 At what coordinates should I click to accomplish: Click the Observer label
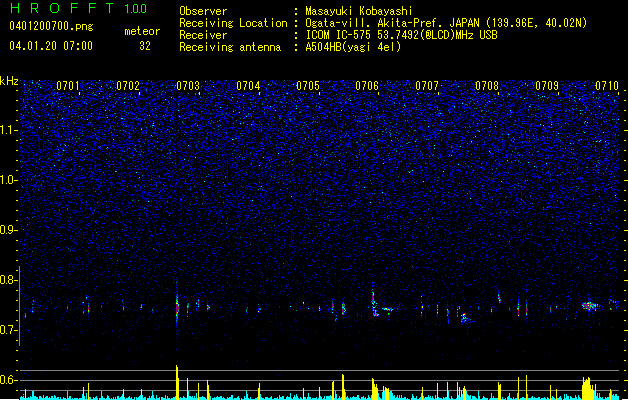coord(203,11)
